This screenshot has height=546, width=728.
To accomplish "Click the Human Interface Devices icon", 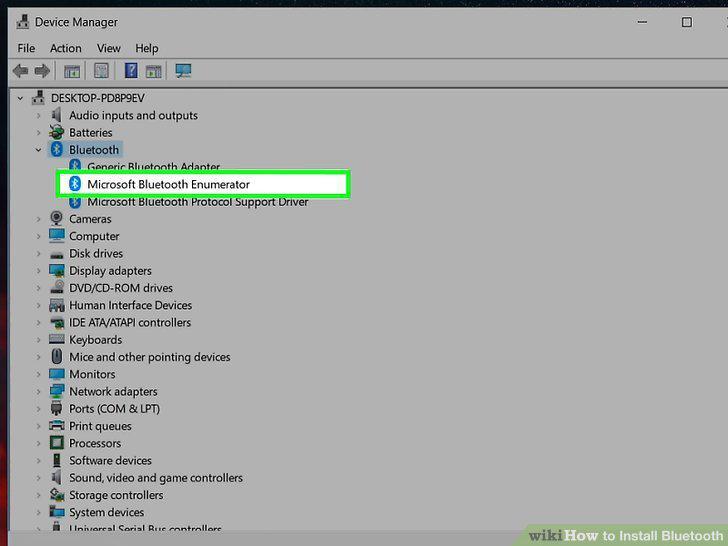I will [x=57, y=305].
